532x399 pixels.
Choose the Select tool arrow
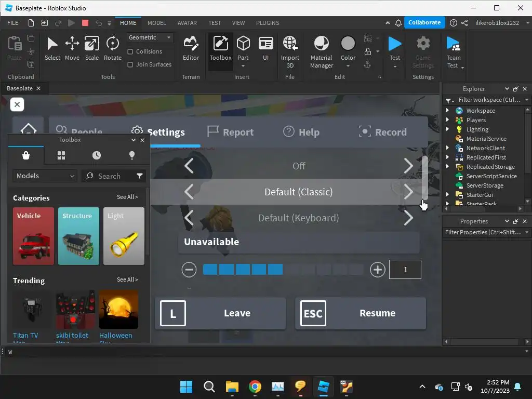(52, 48)
